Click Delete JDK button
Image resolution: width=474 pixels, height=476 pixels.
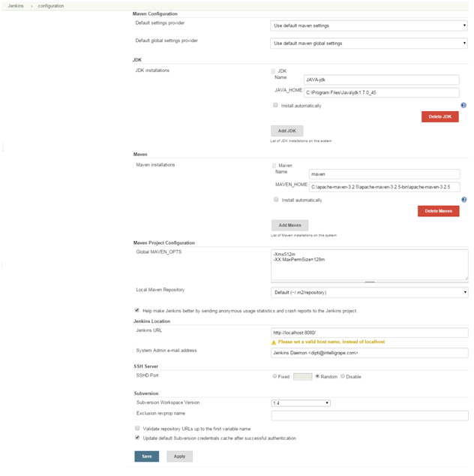[x=440, y=116]
